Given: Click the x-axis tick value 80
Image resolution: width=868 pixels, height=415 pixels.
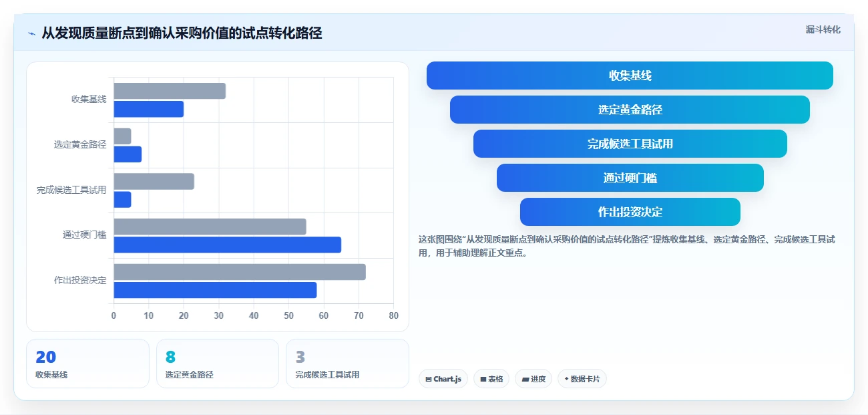Looking at the screenshot, I should pyautogui.click(x=393, y=315).
